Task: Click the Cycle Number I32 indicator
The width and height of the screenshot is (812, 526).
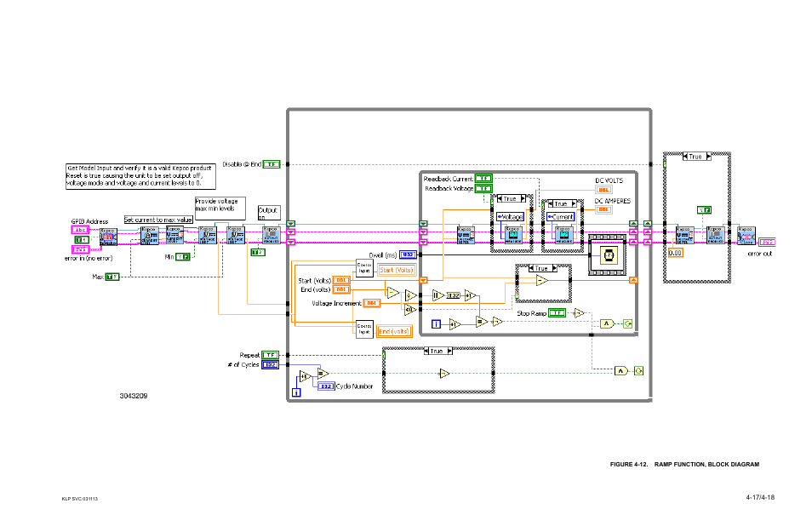Action: coord(326,386)
